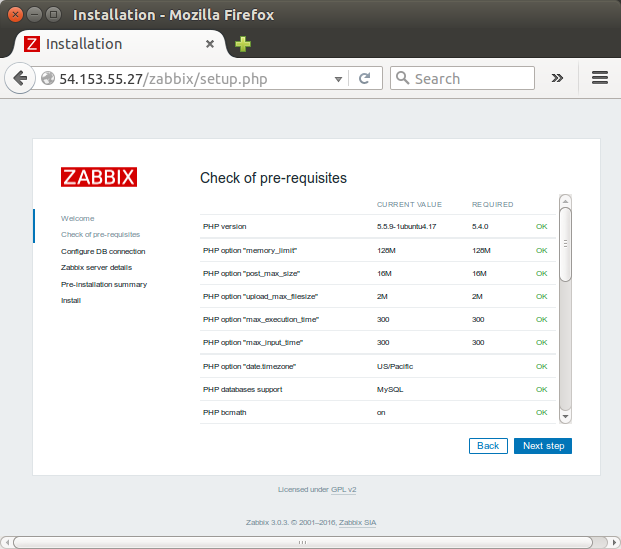The height and width of the screenshot is (549, 621).
Task: Click PHP option "date.timezone" label
Action: pyautogui.click(x=250, y=366)
